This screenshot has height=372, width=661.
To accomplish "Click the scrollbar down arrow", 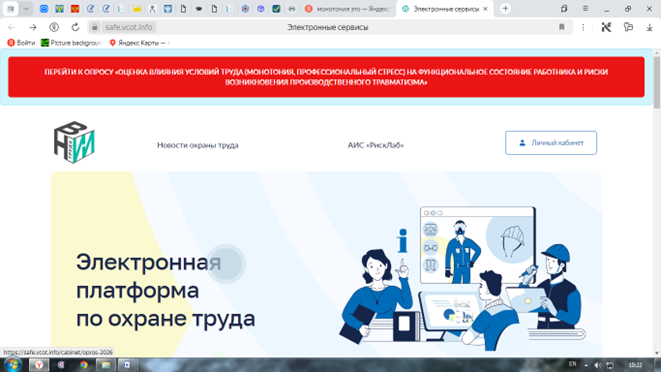I will pos(656,353).
